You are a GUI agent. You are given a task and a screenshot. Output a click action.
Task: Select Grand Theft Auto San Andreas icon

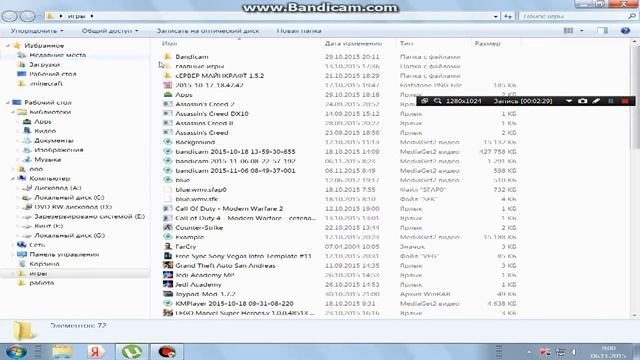[167, 265]
